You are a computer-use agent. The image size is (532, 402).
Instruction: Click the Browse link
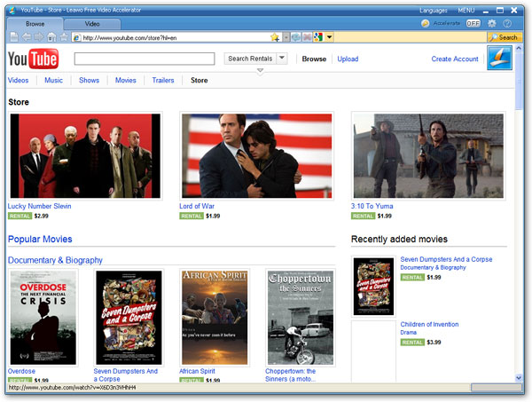pyautogui.click(x=314, y=59)
